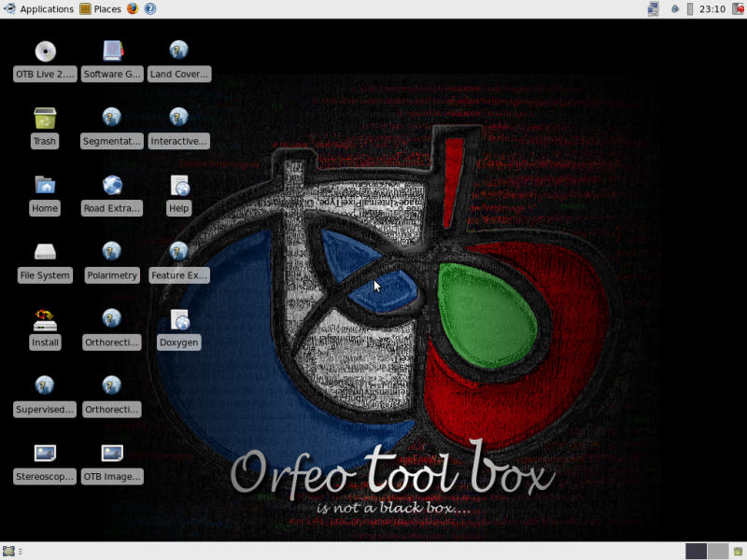Switch to the second workspace
Screen dimensions: 747x560
click(x=717, y=551)
